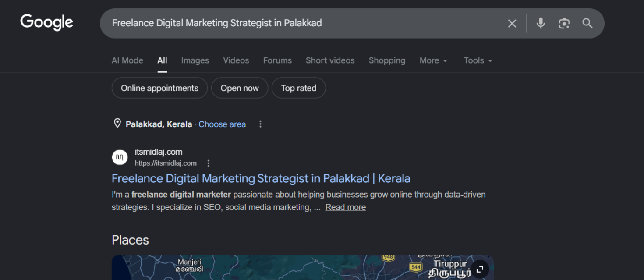Open three-dot menu beside https://itsmidlaj.com
Screen dimensions: 644x280
pyautogui.click(x=209, y=163)
